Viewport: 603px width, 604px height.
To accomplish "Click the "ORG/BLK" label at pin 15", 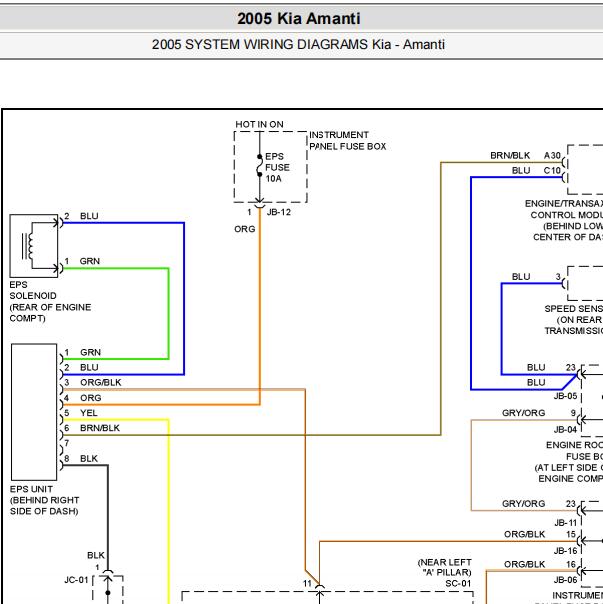I will tap(524, 534).
